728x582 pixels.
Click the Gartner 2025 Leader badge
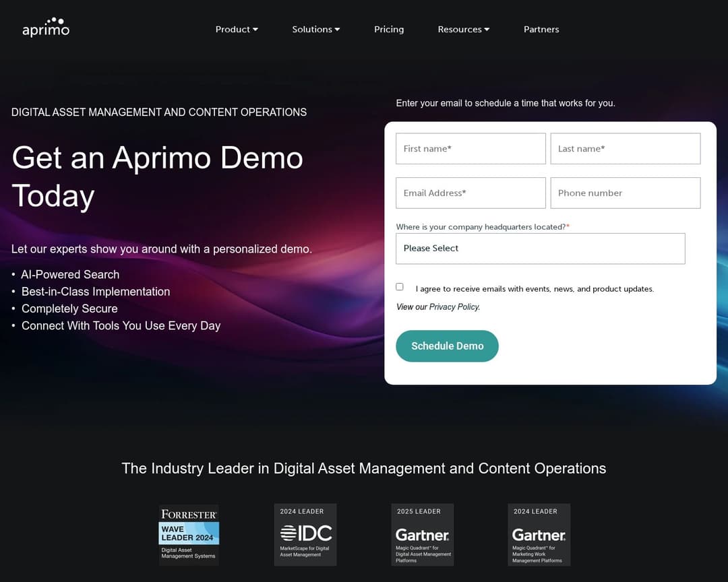(422, 534)
